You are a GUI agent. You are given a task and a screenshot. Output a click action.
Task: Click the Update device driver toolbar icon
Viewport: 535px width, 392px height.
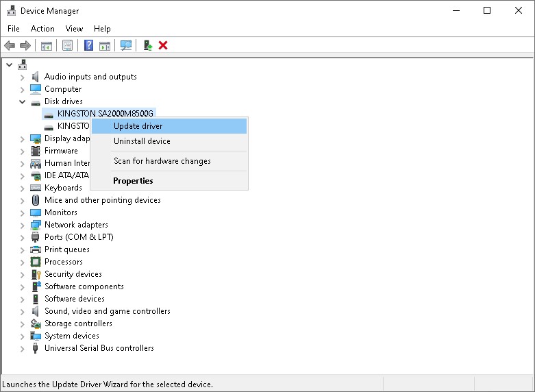click(148, 45)
